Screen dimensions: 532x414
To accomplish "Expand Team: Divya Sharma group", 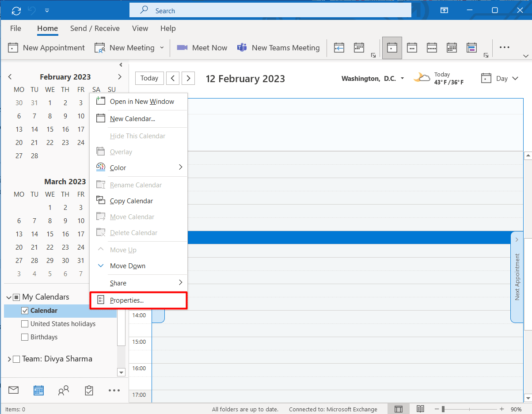I will pyautogui.click(x=9, y=359).
